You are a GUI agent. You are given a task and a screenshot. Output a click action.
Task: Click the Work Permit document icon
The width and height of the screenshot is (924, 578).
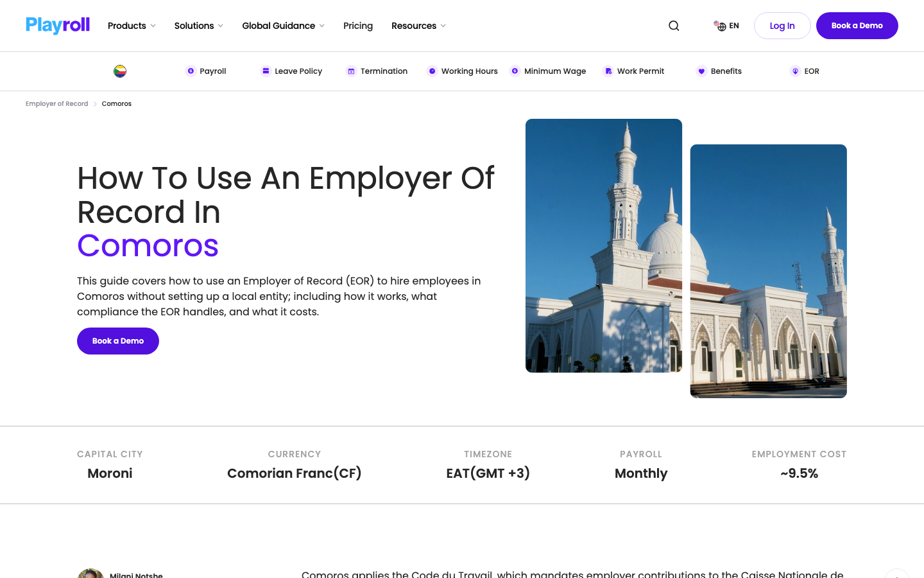point(608,71)
